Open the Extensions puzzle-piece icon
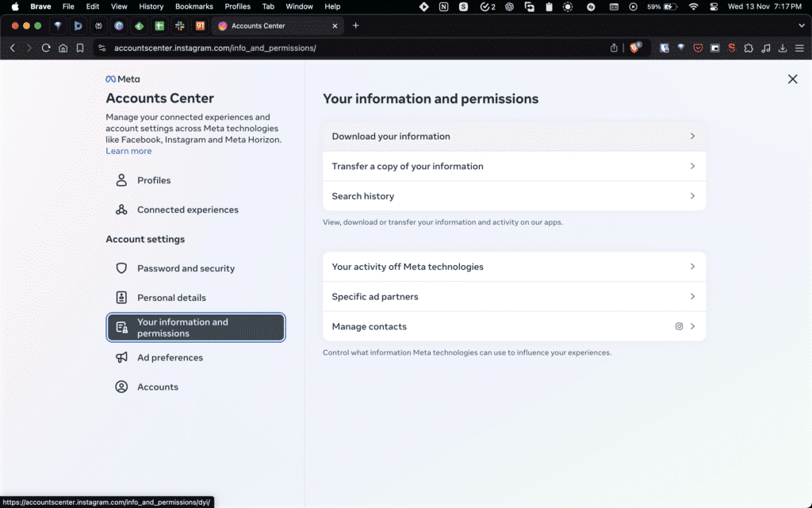 pos(749,48)
